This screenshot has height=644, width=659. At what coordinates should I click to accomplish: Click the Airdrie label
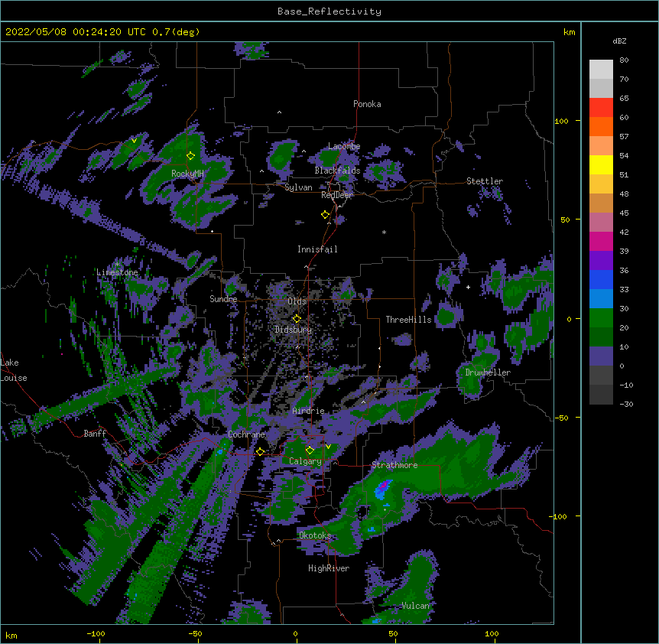pyautogui.click(x=308, y=411)
